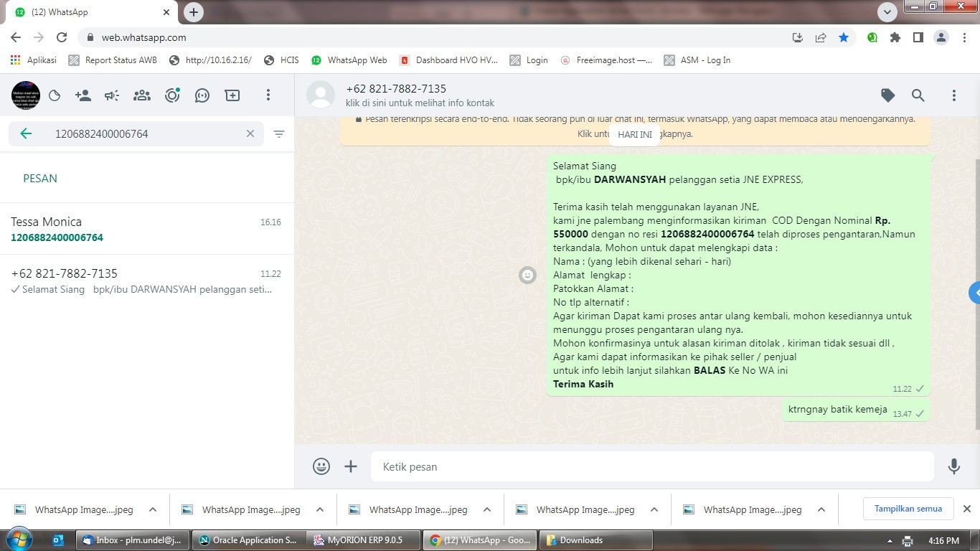This screenshot has width=980, height=551.
Task: Open contact info via the header phone number
Action: pyautogui.click(x=396, y=89)
